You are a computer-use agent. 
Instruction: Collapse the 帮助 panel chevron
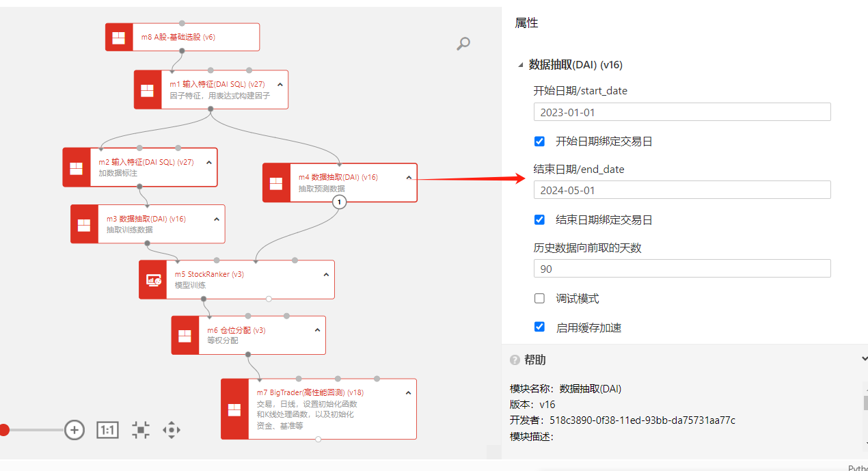tap(864, 359)
